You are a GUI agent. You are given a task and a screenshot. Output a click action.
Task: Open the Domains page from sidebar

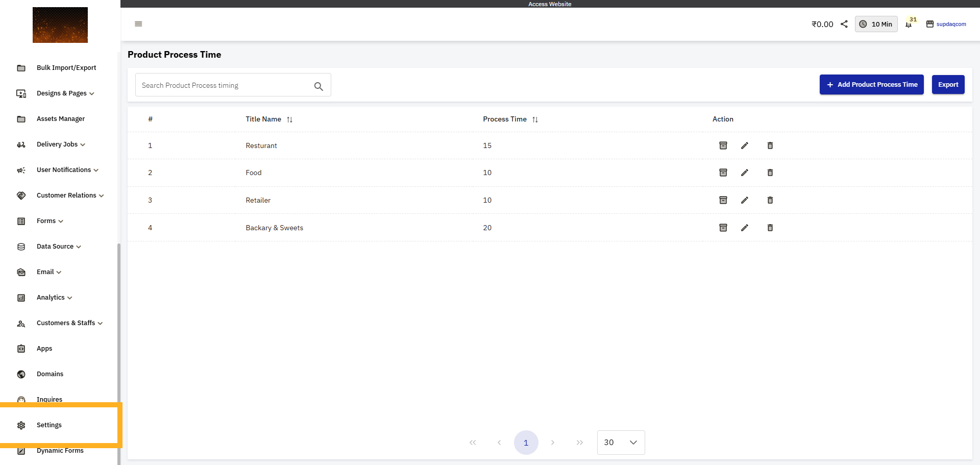pos(50,374)
